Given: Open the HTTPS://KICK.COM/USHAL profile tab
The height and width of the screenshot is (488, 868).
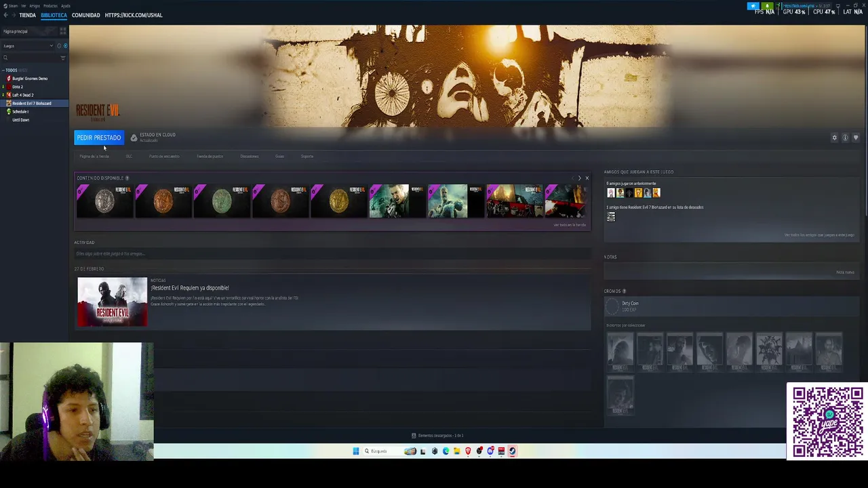Looking at the screenshot, I should 134,15.
